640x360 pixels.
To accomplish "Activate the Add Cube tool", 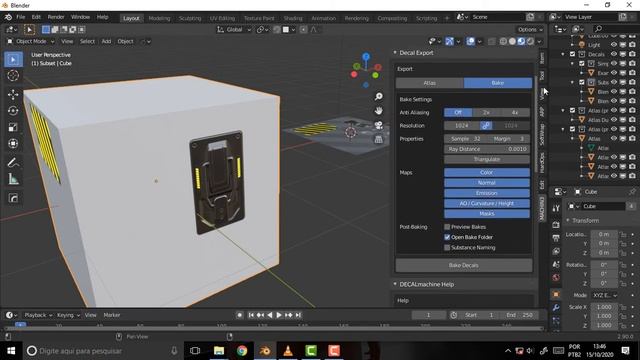I will pyautogui.click(x=13, y=198).
